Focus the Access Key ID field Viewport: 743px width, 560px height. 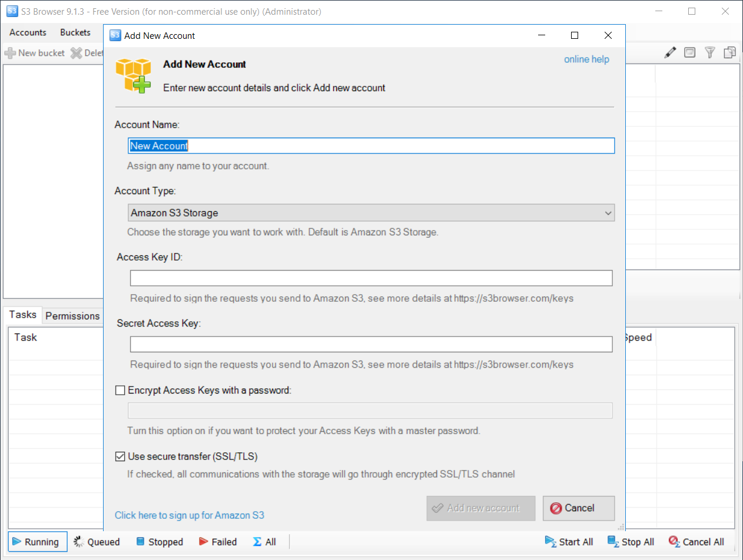371,278
